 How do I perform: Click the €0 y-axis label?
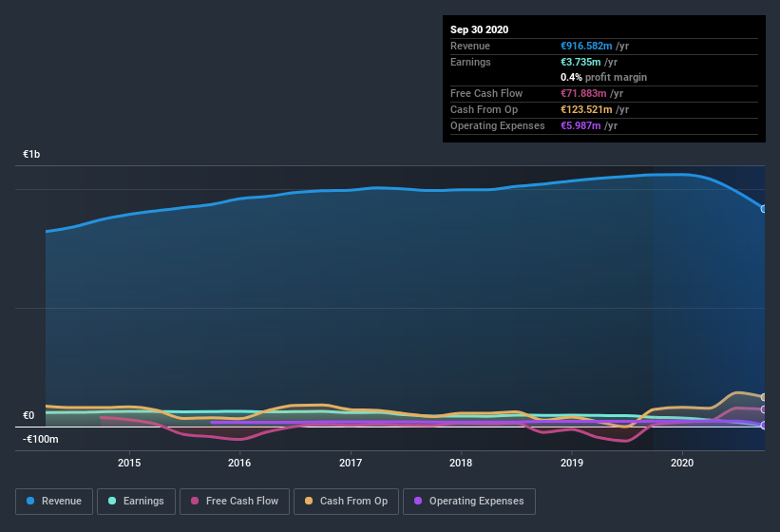[x=29, y=415]
